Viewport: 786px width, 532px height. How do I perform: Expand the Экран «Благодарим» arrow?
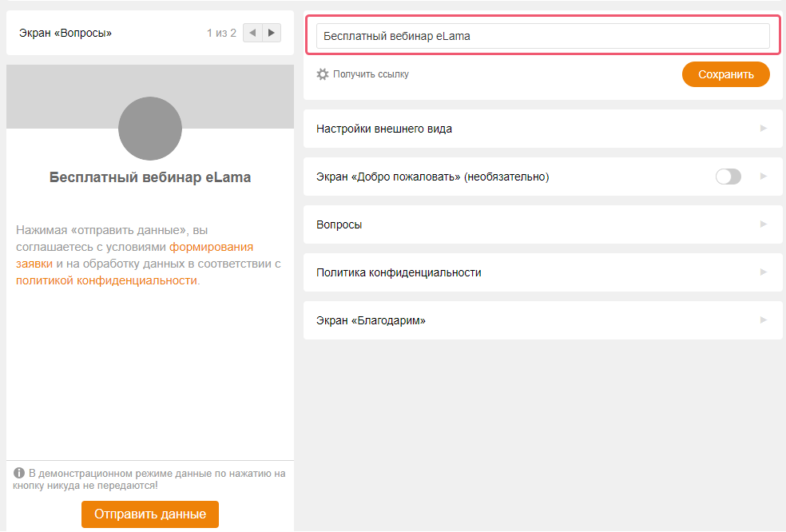click(763, 320)
